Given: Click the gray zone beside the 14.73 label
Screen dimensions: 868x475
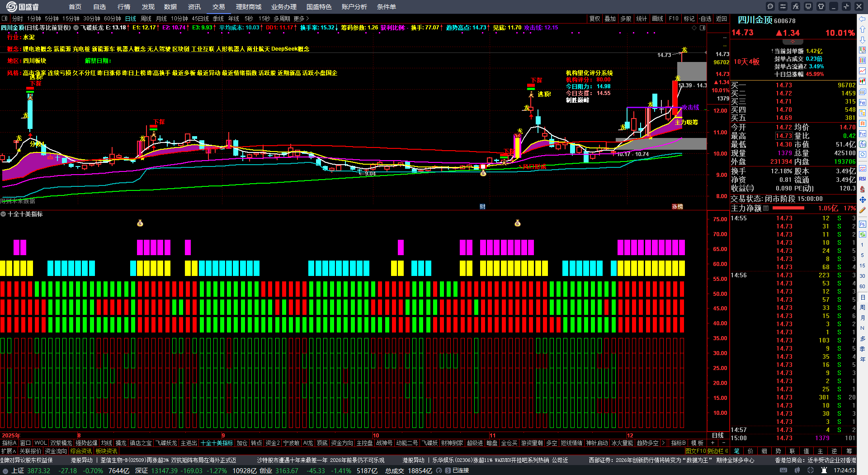Looking at the screenshot, I should tap(692, 71).
